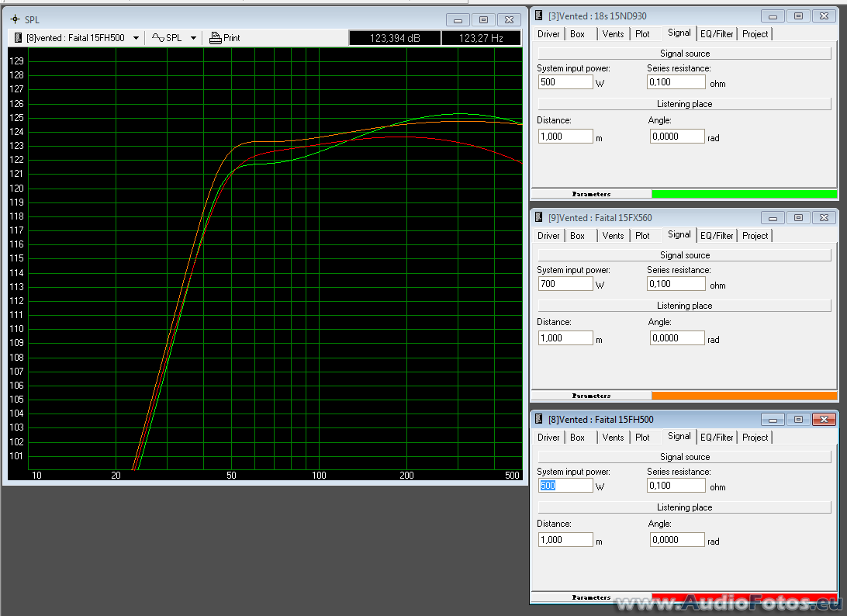
Task: Close the 18s 15ND930 window
Action: click(825, 16)
